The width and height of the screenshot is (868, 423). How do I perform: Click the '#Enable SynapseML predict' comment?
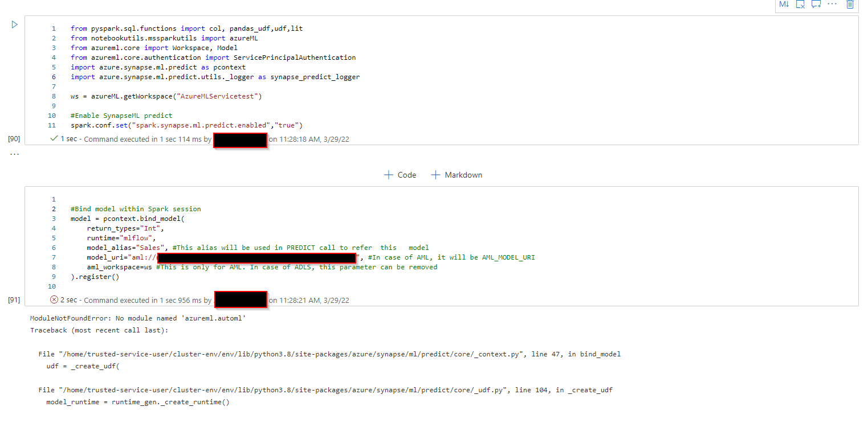(121, 116)
